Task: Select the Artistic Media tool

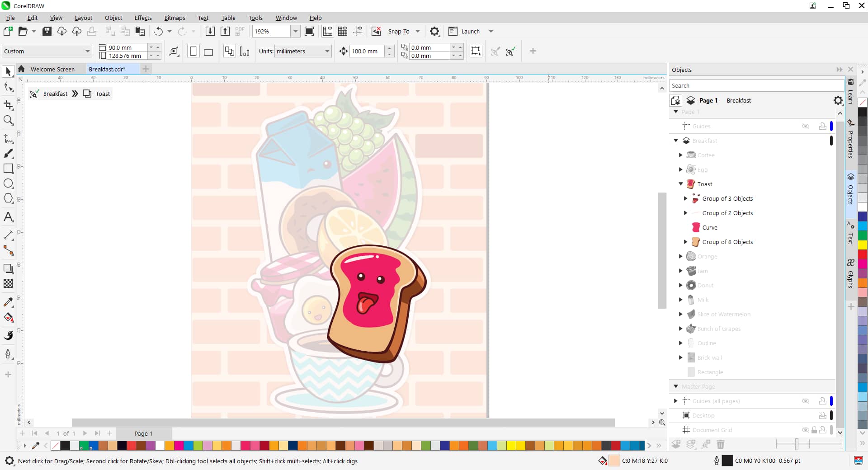Action: (x=8, y=154)
